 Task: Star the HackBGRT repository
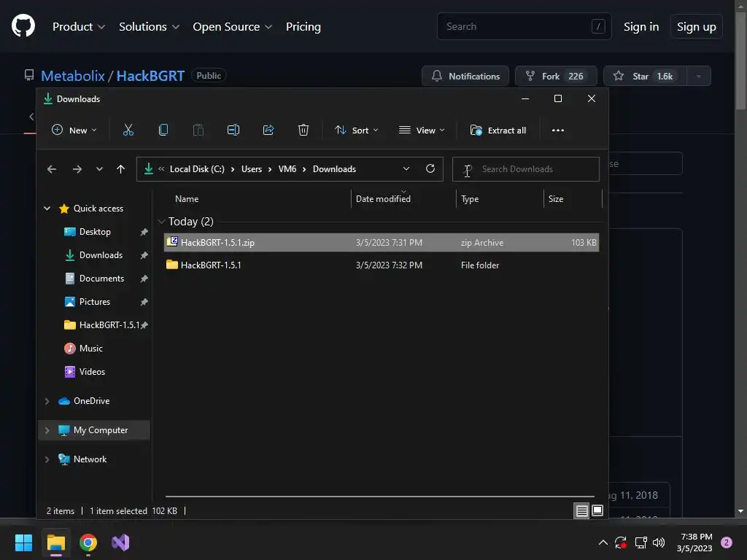pyautogui.click(x=645, y=76)
